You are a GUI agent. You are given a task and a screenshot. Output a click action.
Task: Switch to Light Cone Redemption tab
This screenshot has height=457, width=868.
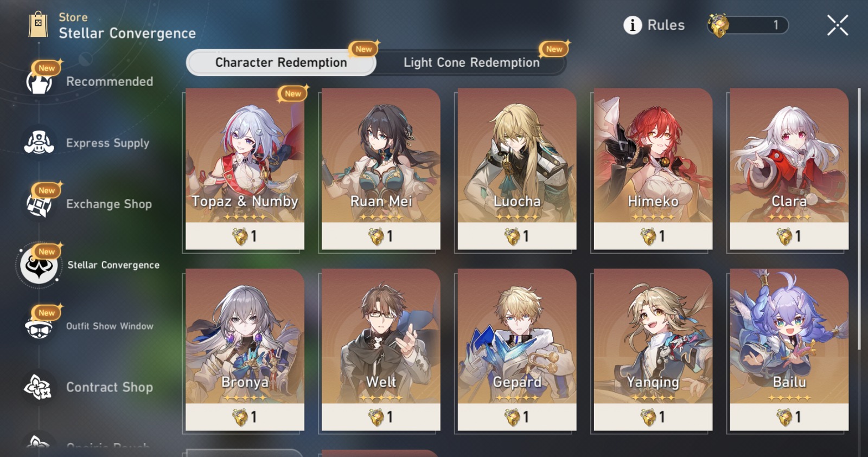click(x=471, y=62)
